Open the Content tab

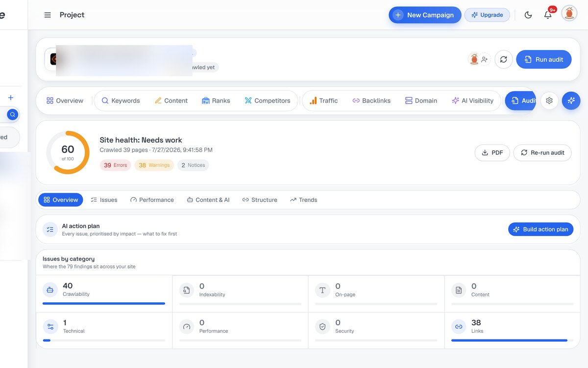[x=171, y=101]
